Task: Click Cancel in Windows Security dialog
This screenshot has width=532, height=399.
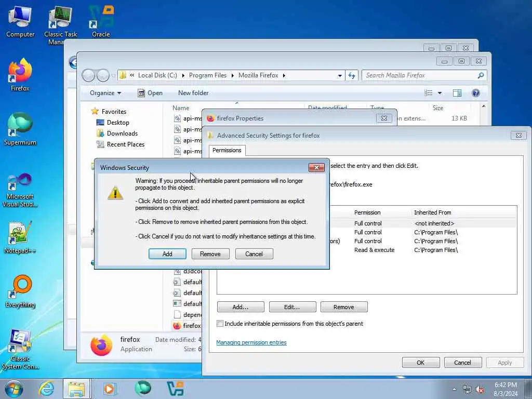Action: 254,254
